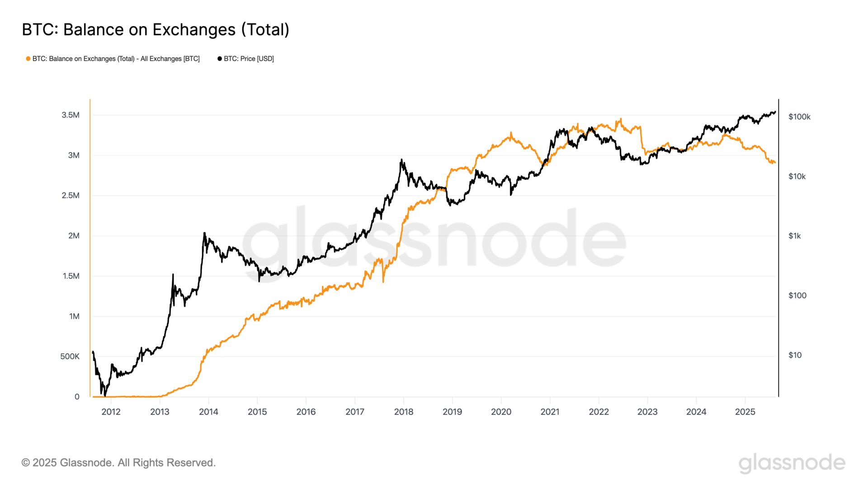Click the $1k label on right axis

[794, 236]
